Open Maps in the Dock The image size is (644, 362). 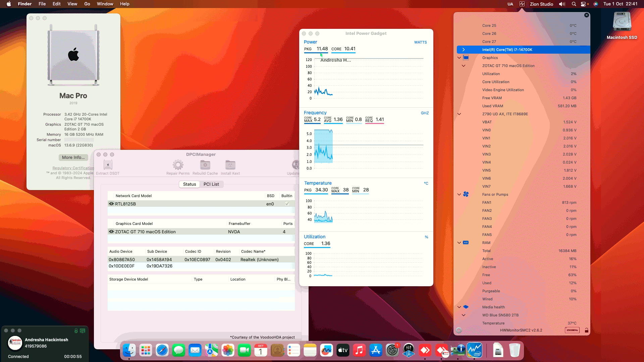(211, 351)
